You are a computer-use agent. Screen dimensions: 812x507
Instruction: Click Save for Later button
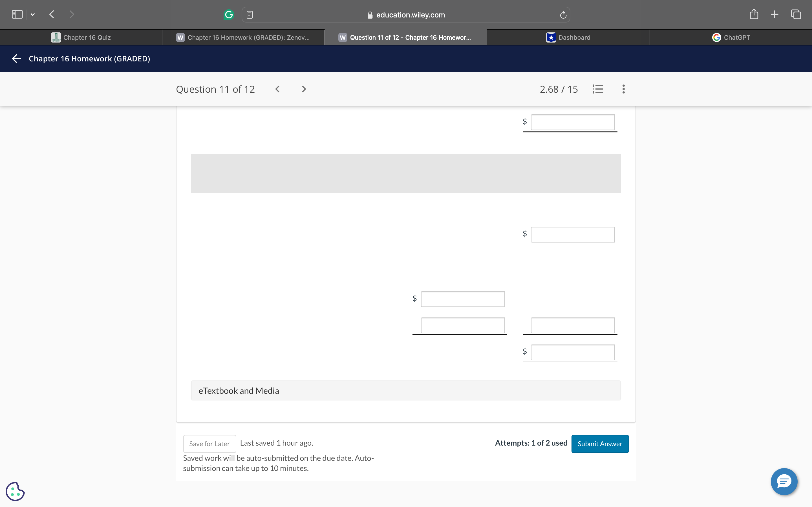(209, 444)
